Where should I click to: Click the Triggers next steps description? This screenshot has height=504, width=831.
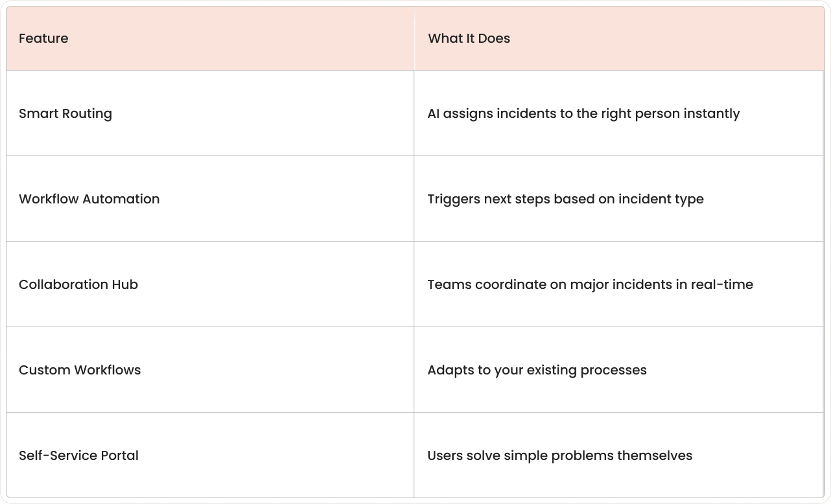tap(565, 199)
